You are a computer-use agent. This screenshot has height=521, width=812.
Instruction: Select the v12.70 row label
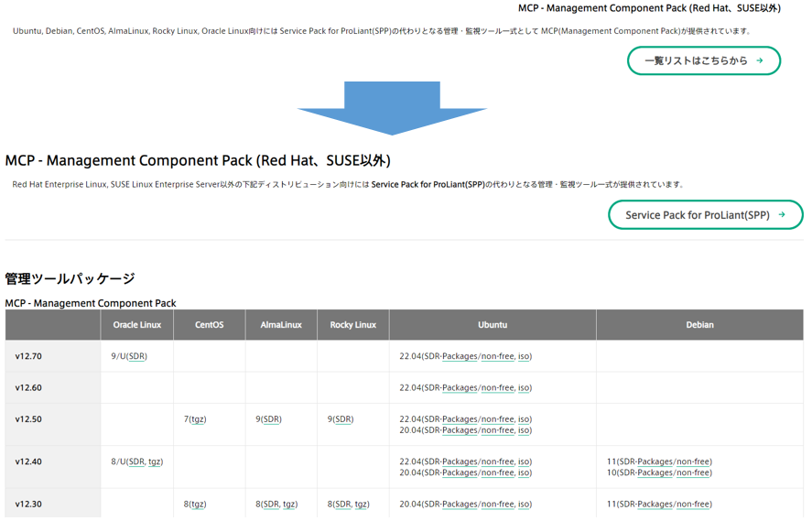[x=28, y=356]
